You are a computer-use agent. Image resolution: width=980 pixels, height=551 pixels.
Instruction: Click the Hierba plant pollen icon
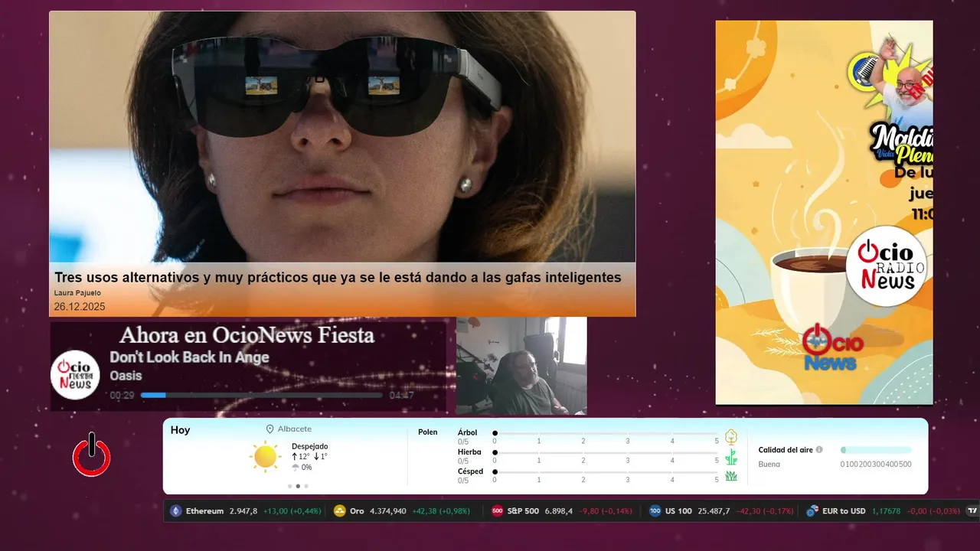731,457
